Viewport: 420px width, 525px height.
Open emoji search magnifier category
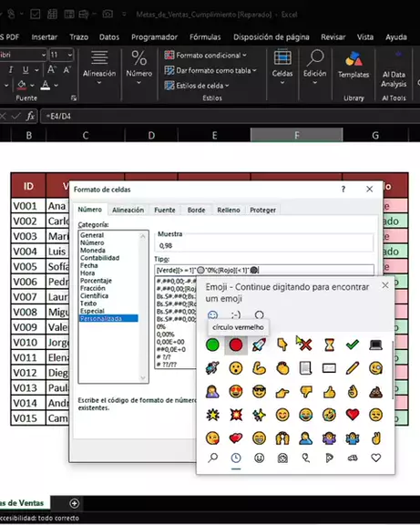212,458
